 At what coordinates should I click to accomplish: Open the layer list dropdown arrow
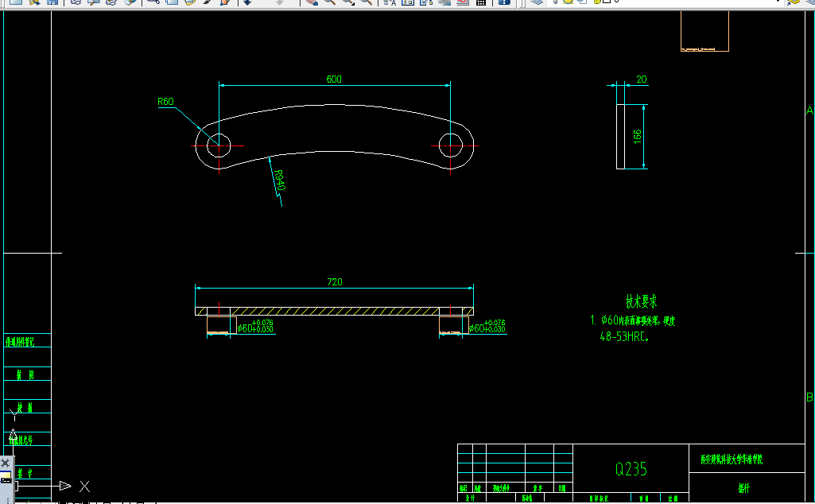[x=778, y=2]
